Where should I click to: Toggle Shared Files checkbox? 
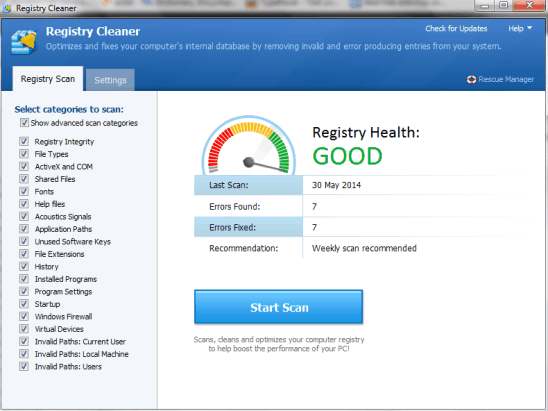click(24, 179)
